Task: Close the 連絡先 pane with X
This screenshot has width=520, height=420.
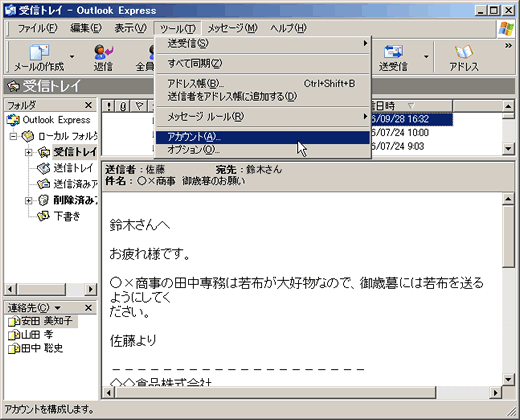Action: click(x=88, y=308)
